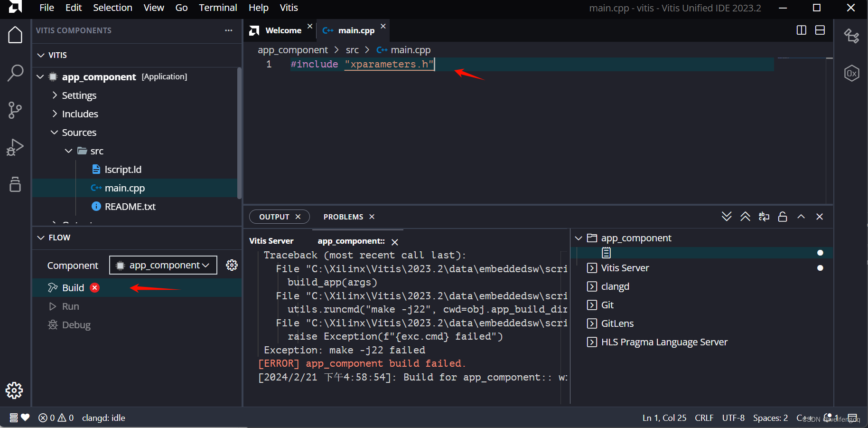
Task: Click the src breadcrumb segment
Action: pyautogui.click(x=352, y=50)
